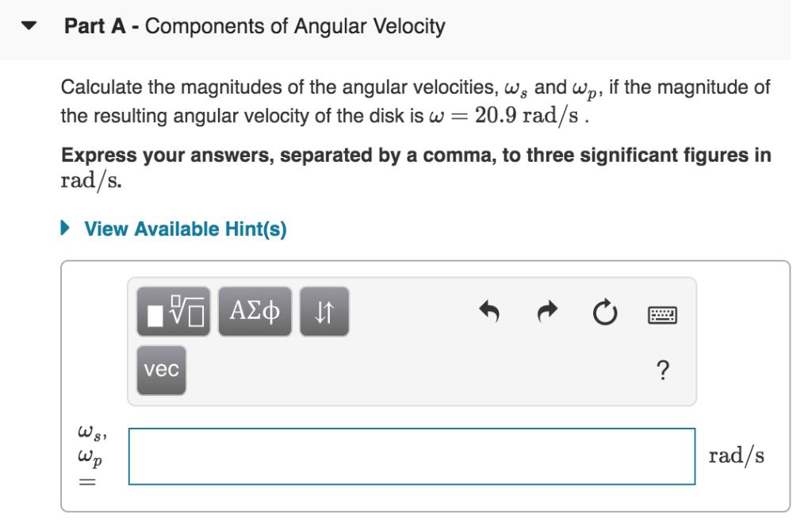
Task: Open the math templates (fraction/root) button
Action: pyautogui.click(x=174, y=312)
